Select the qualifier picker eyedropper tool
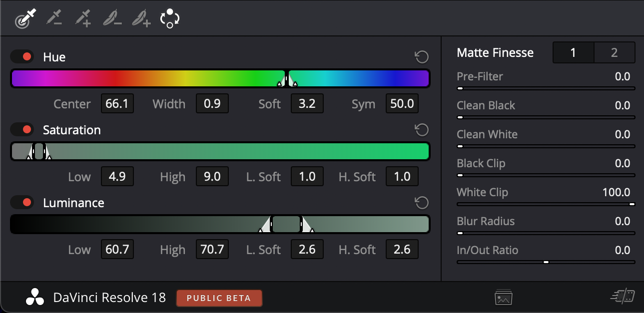The width and height of the screenshot is (644, 313). click(25, 18)
